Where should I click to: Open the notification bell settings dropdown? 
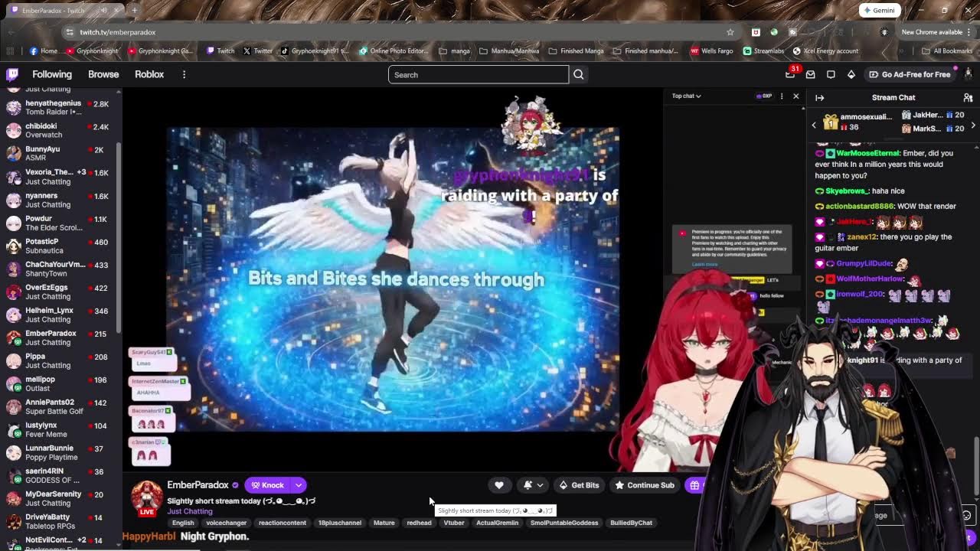(x=534, y=485)
